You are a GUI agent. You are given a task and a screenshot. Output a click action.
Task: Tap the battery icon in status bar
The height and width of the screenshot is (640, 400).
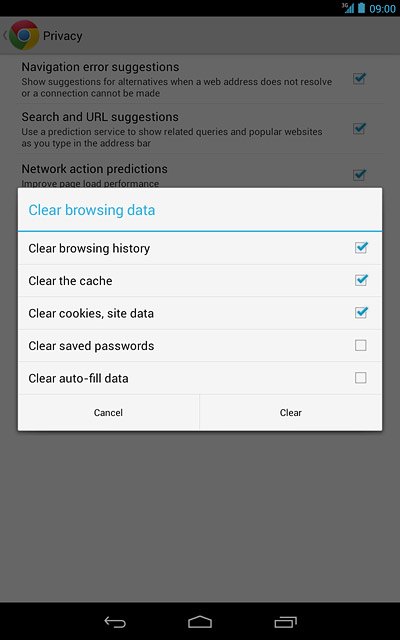[361, 8]
